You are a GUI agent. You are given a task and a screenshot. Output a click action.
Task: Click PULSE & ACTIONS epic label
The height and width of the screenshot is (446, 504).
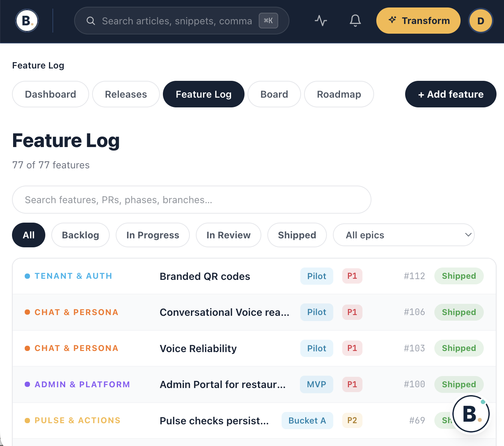(x=78, y=421)
